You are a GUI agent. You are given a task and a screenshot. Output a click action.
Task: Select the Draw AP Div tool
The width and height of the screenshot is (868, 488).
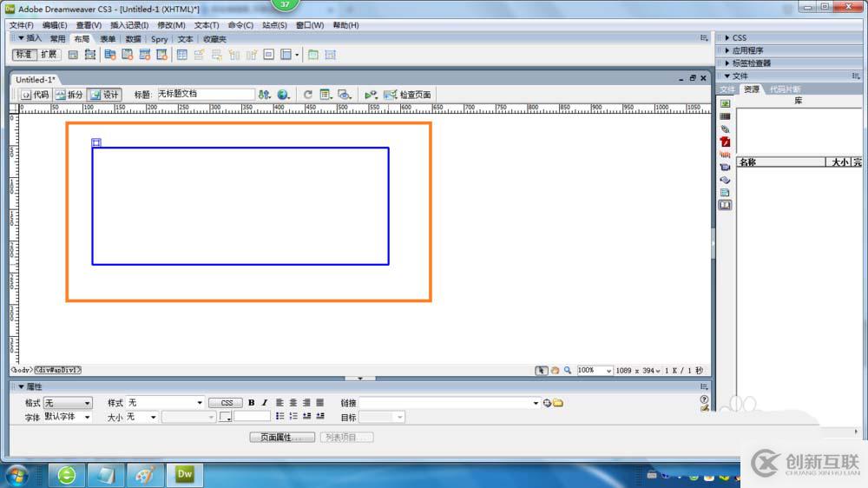pyautogui.click(x=89, y=55)
